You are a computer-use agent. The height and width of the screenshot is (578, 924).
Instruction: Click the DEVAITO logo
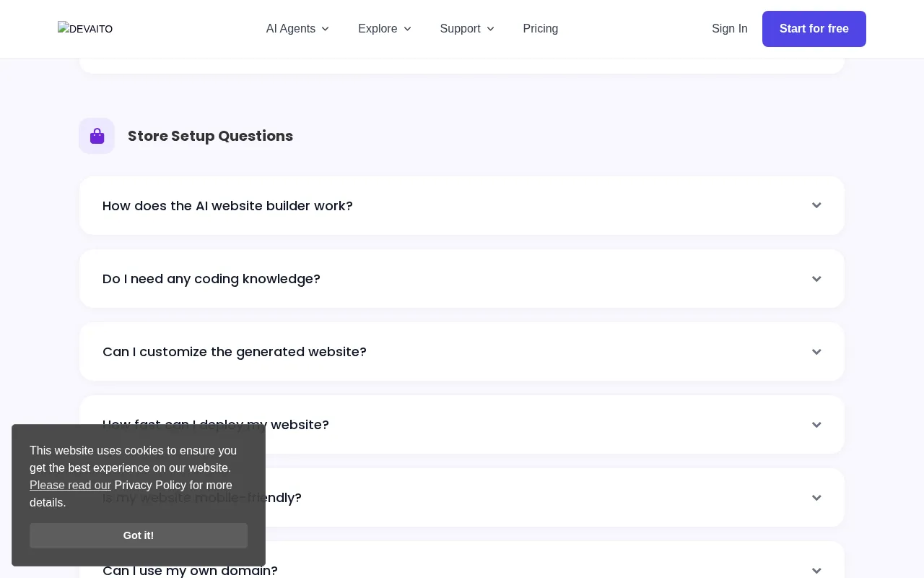pyautogui.click(x=85, y=29)
